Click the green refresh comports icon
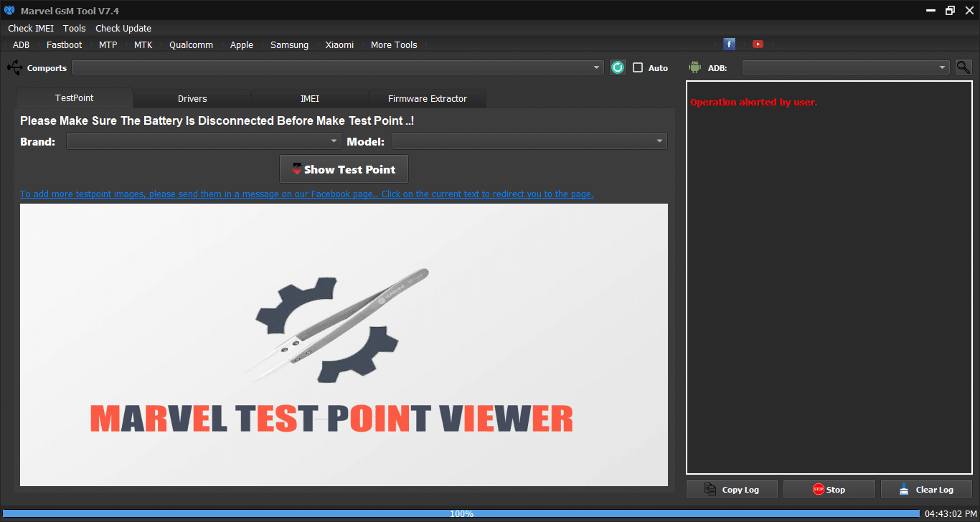Screen dimensions: 980x522 618,67
